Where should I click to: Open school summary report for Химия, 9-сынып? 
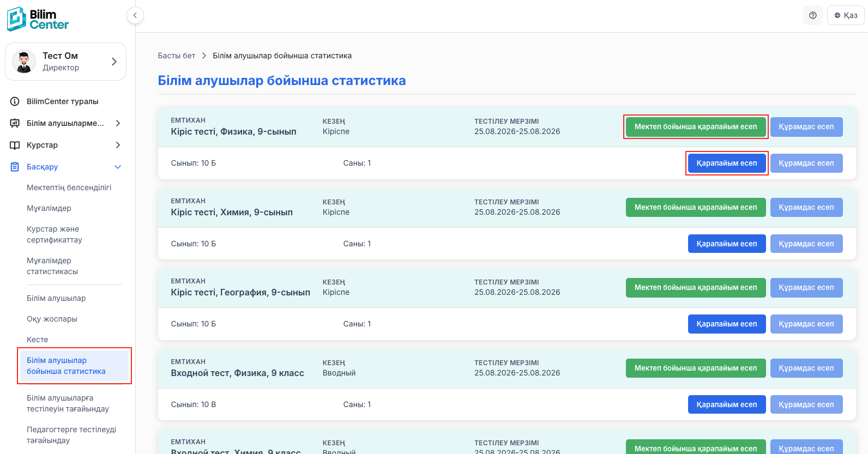[x=696, y=208]
